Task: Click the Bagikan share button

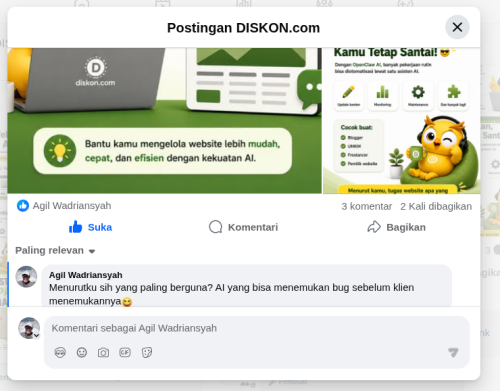Action: pos(396,227)
